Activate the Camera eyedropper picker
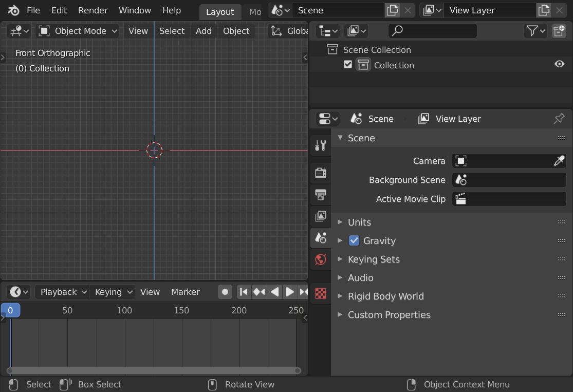This screenshot has width=573, height=392. (559, 161)
